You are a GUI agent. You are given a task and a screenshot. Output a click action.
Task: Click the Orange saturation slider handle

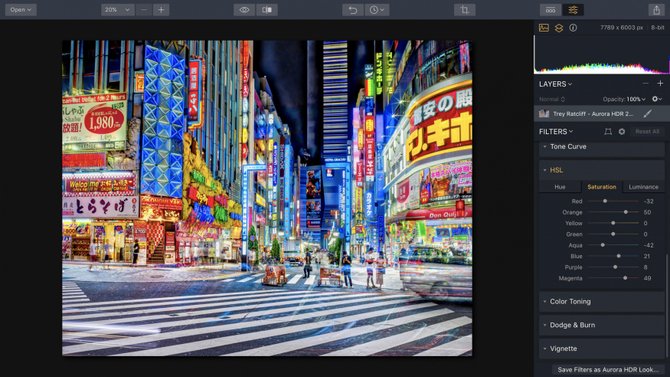(x=626, y=212)
